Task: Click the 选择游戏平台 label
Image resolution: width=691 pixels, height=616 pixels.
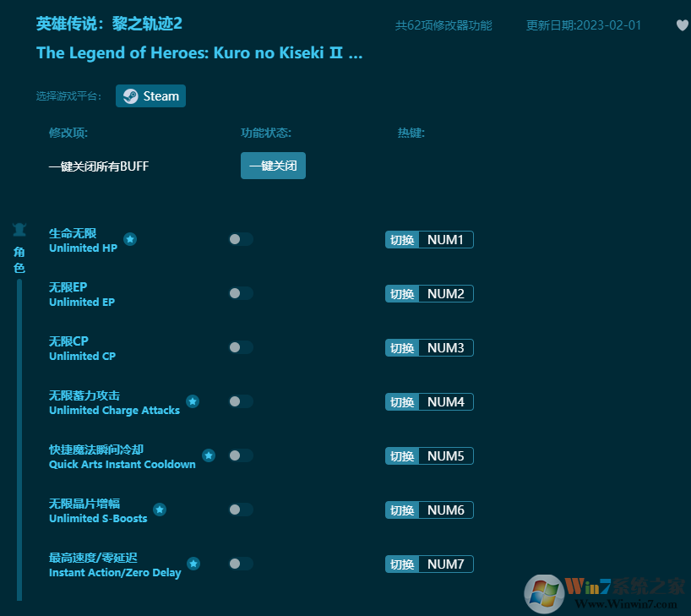Action: point(68,96)
